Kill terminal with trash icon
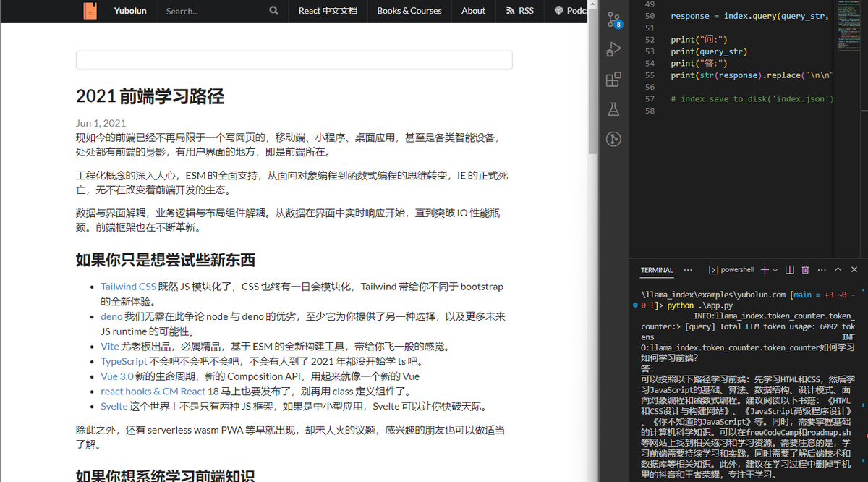The width and height of the screenshot is (868, 482). pos(806,270)
